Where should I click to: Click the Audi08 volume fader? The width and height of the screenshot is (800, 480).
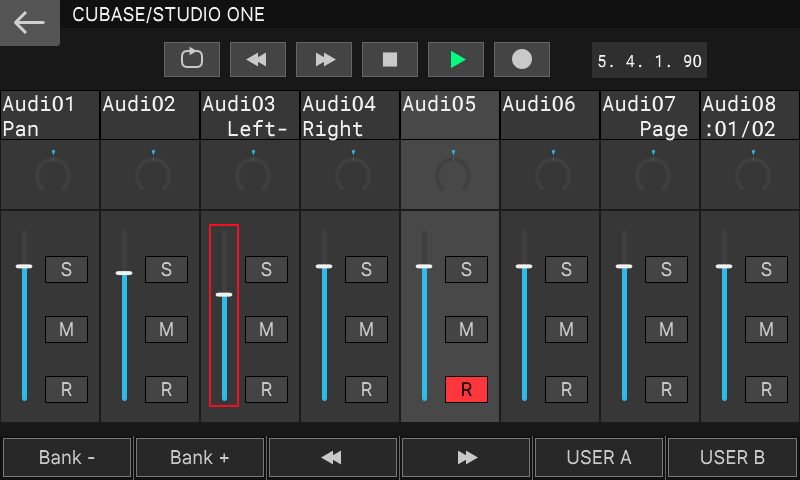pyautogui.click(x=724, y=315)
